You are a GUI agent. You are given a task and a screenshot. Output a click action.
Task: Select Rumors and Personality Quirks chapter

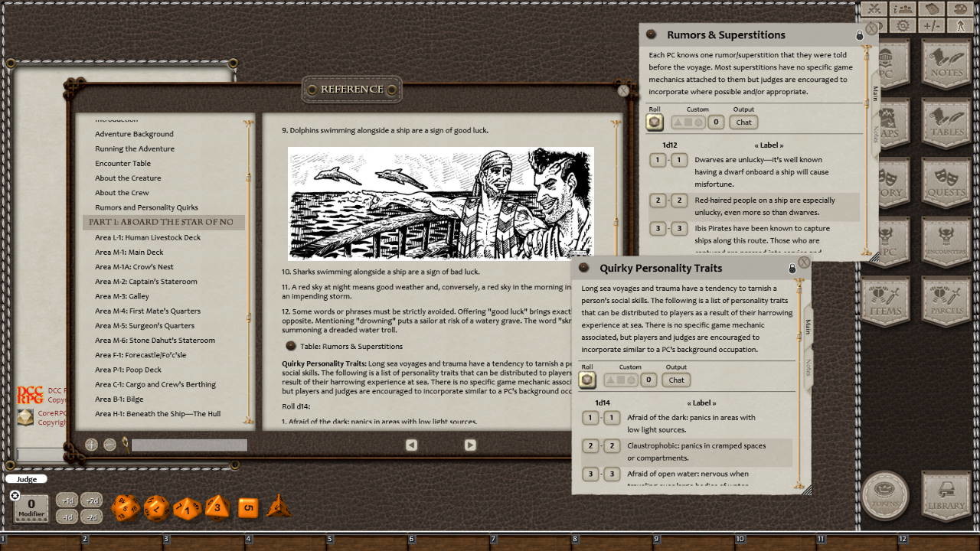click(x=146, y=207)
